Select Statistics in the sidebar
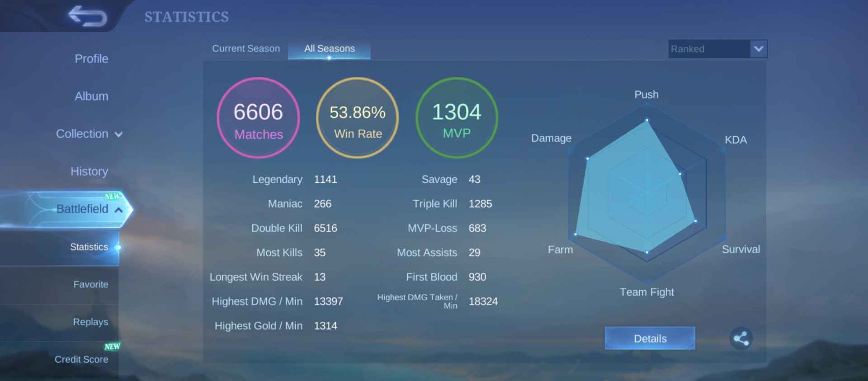The width and height of the screenshot is (868, 381). pos(89,247)
